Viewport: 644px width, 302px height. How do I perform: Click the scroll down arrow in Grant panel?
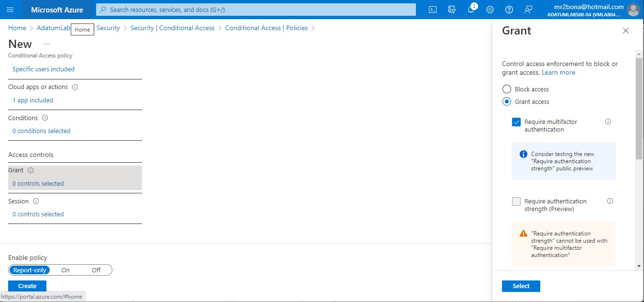coord(639,266)
